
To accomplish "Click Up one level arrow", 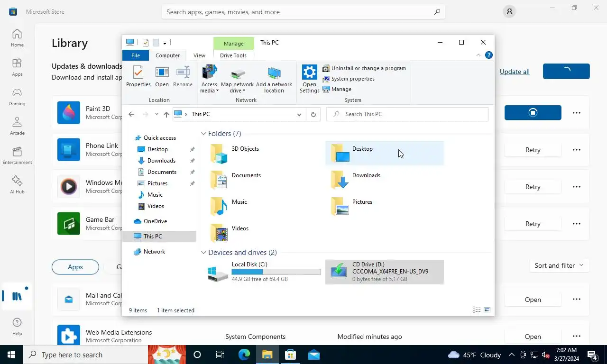I will [x=166, y=114].
